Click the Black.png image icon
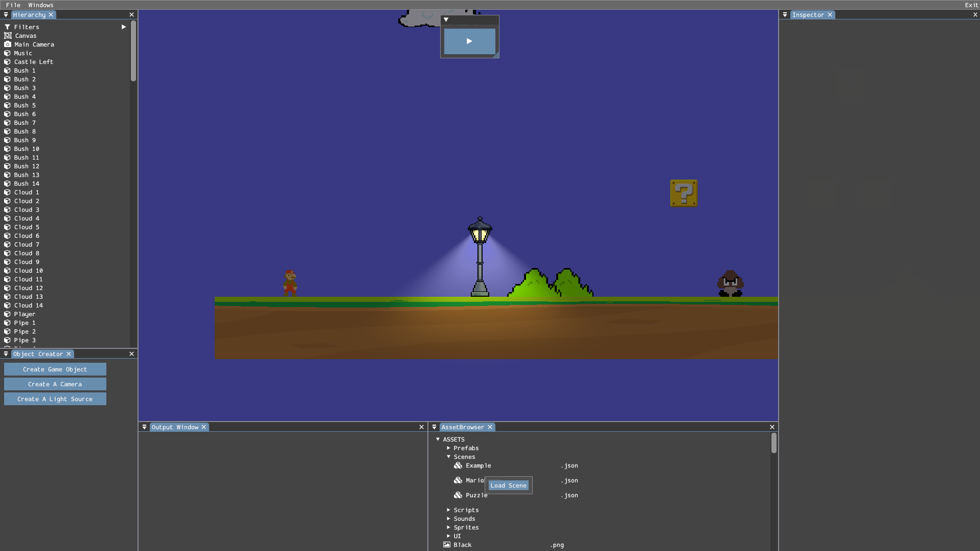980x551 pixels. pyautogui.click(x=447, y=545)
